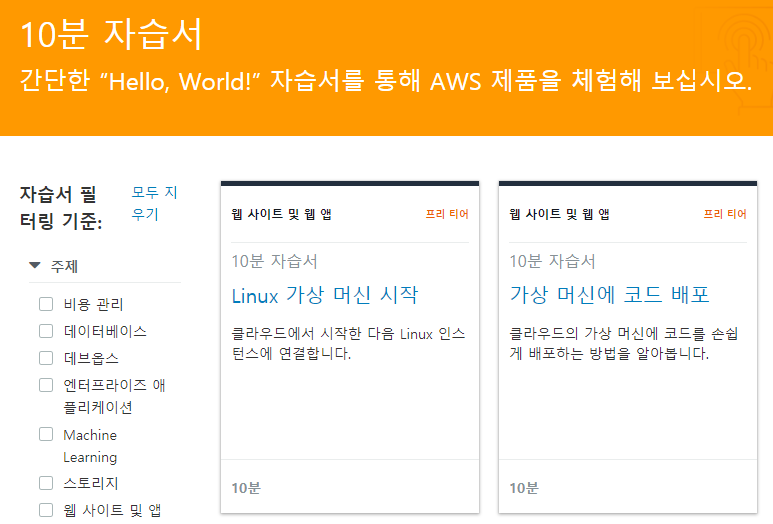Click 10분 자습서 subtitle in Linux card
The image size is (773, 524).
point(275,261)
